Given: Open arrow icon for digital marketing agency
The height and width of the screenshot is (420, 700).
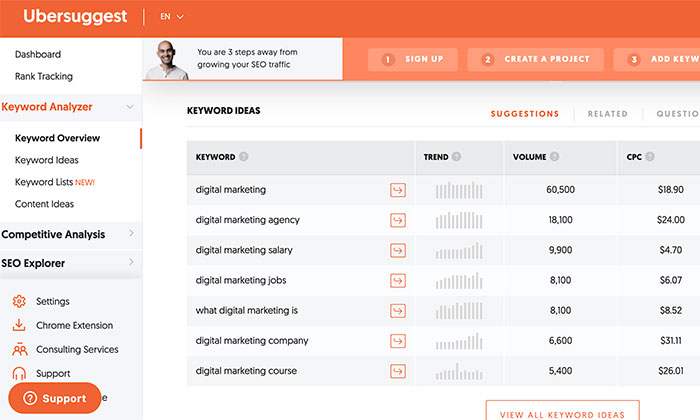Looking at the screenshot, I should [398, 220].
